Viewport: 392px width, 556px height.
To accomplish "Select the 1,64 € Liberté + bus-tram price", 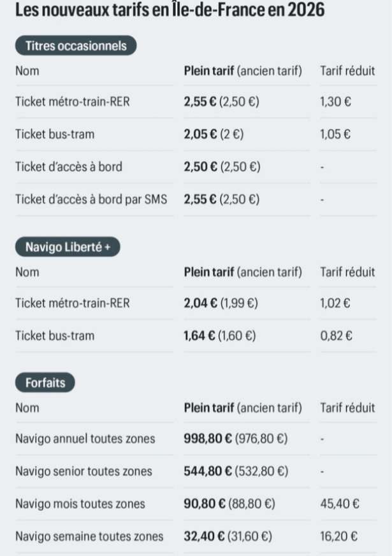I will [x=199, y=335].
